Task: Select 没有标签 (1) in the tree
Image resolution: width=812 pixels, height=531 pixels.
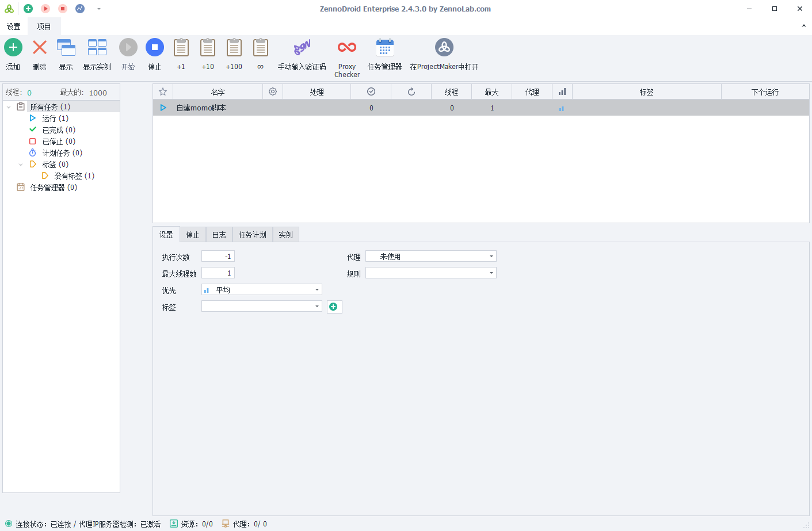Action: (74, 176)
